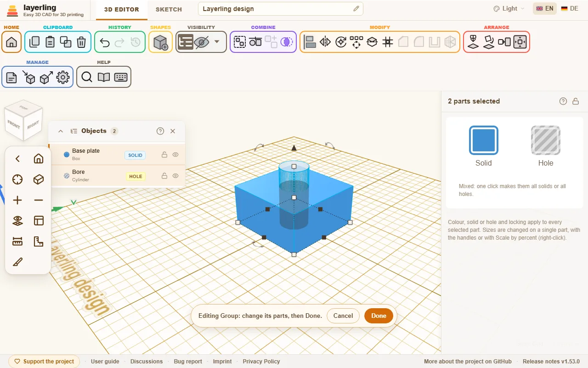Copy selection with the Clipboard copy icon
Viewport: 588px width, 368px height.
coord(34,42)
